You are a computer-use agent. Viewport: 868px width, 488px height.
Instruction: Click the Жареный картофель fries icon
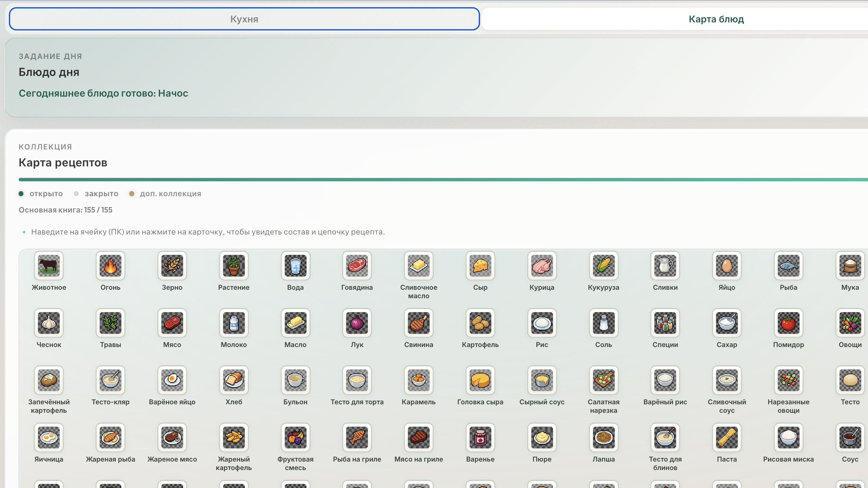click(x=234, y=438)
